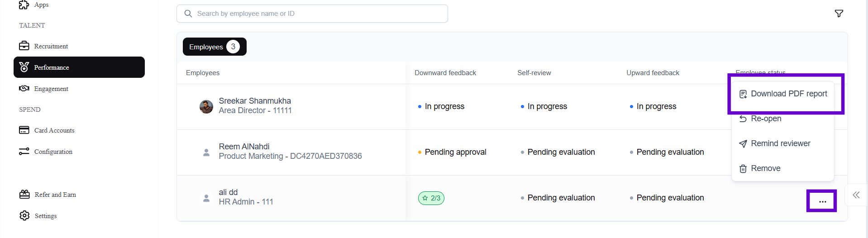Open the Engagement handshake item

pos(51,89)
